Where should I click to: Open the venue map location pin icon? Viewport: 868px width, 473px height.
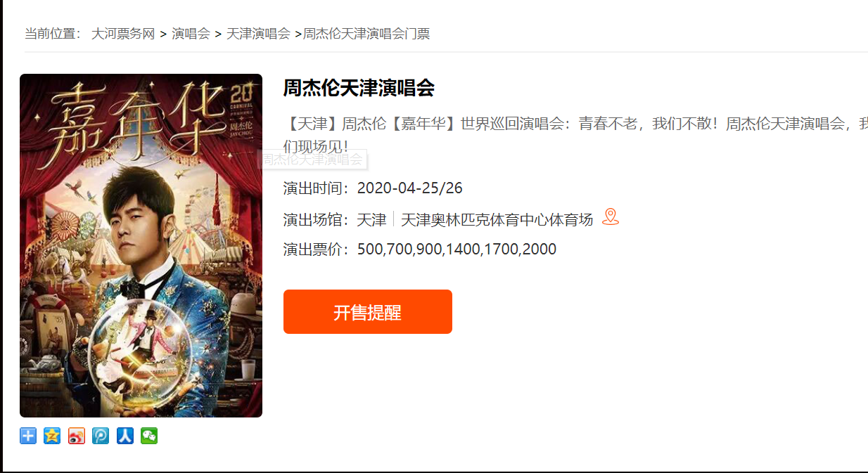pos(611,217)
